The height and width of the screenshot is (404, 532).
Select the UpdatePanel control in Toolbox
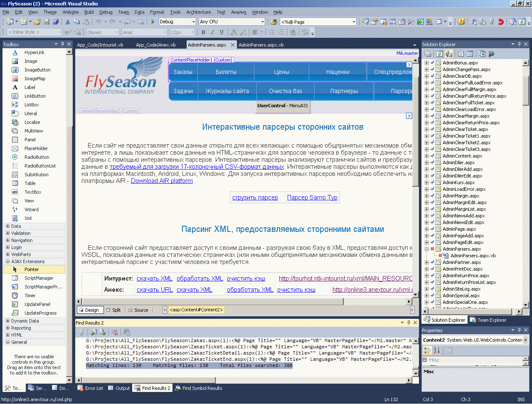[37, 304]
